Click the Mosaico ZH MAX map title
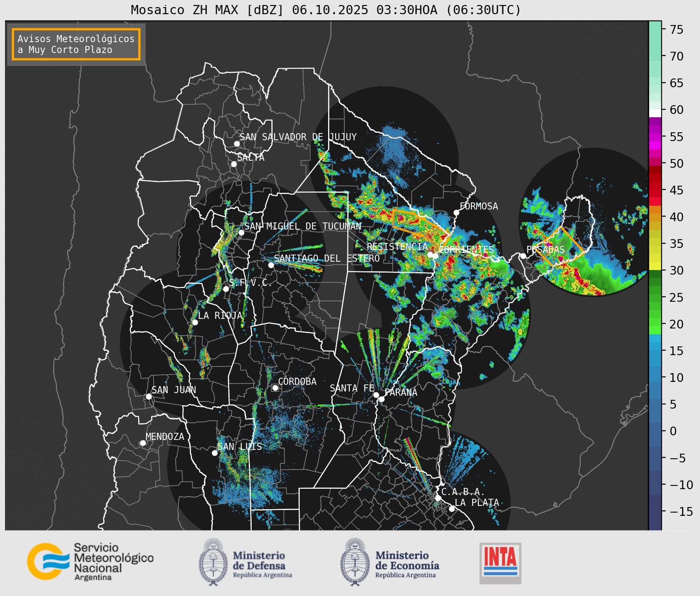700x596 pixels. pos(326,10)
